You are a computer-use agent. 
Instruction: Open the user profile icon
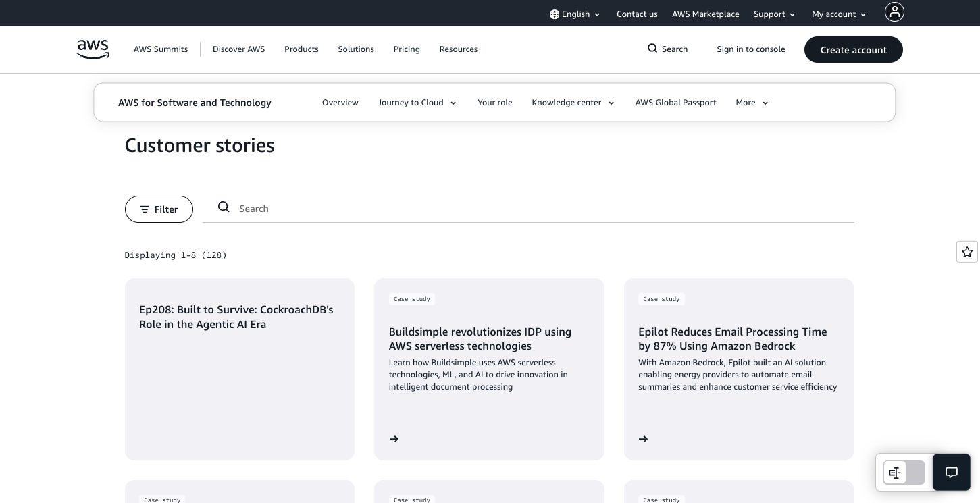pos(894,11)
